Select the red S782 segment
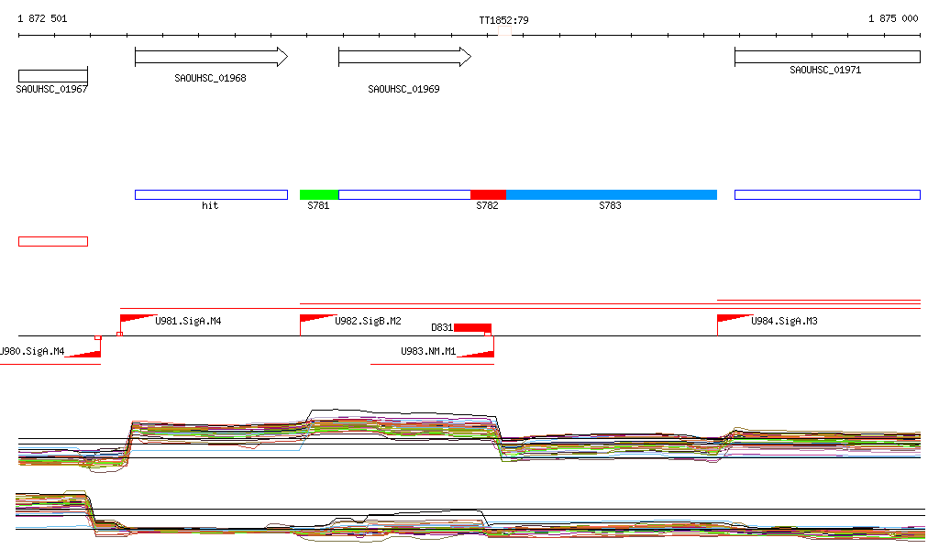The image size is (939, 560). point(488,194)
